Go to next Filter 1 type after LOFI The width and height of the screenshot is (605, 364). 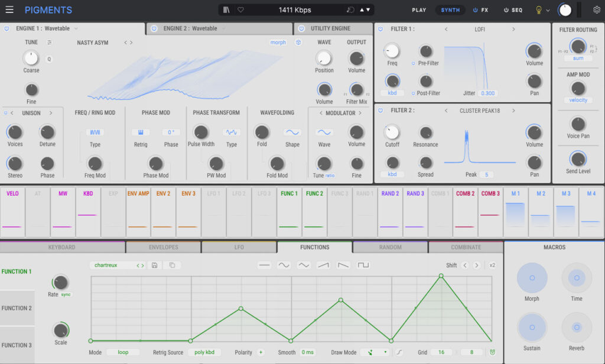pos(513,30)
